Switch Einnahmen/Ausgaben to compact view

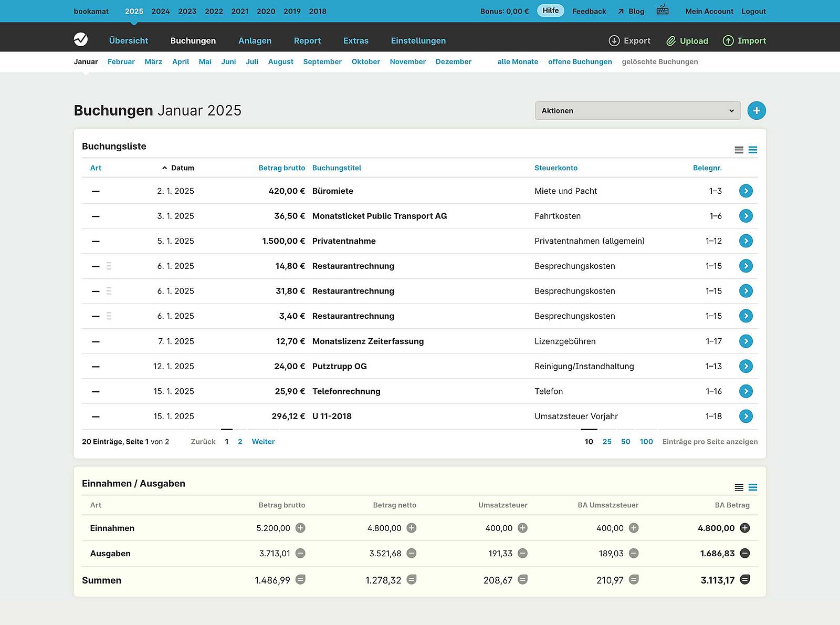point(739,487)
